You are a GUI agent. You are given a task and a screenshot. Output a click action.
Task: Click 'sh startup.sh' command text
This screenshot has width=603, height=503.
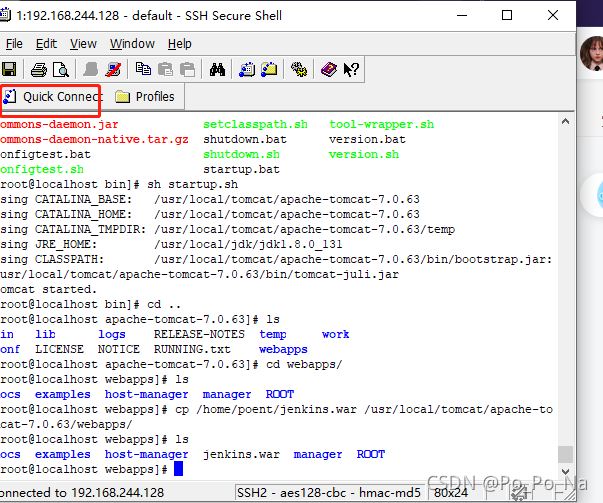(x=192, y=185)
